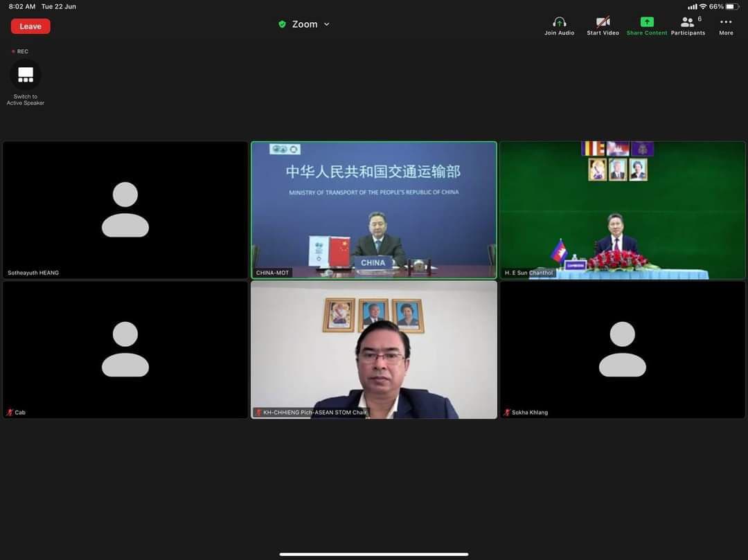Tap the iPad home indicator bar
The height and width of the screenshot is (560, 748).
point(374,554)
